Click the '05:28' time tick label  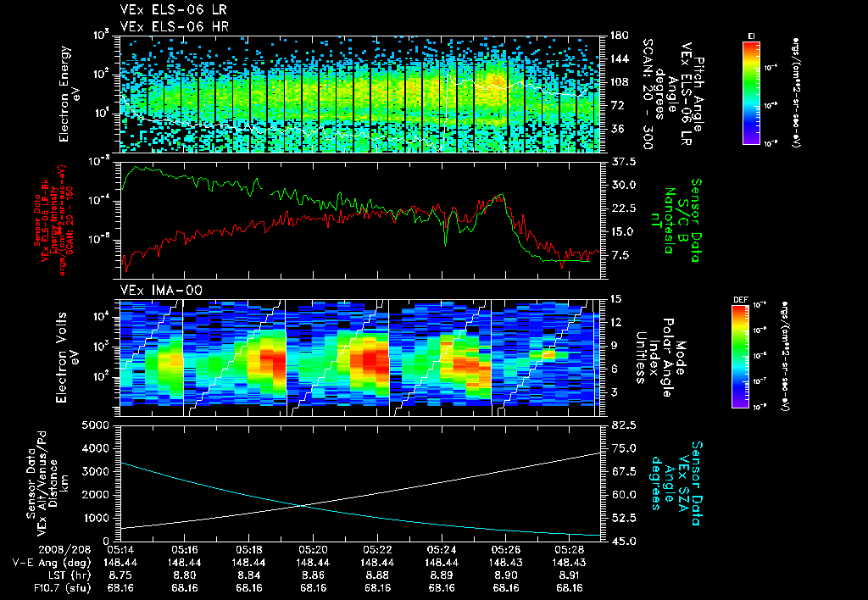[x=570, y=550]
